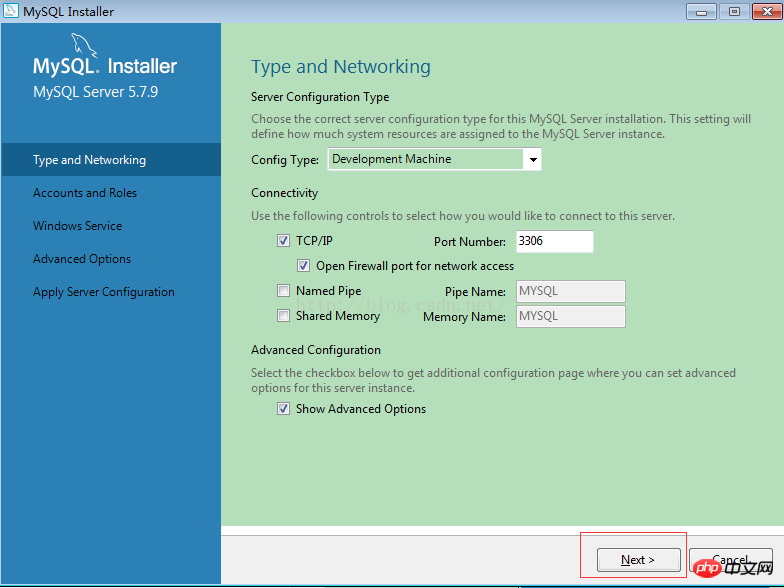Click the Advanced Configuration section heading
Screen dimensions: 784x588
click(316, 350)
